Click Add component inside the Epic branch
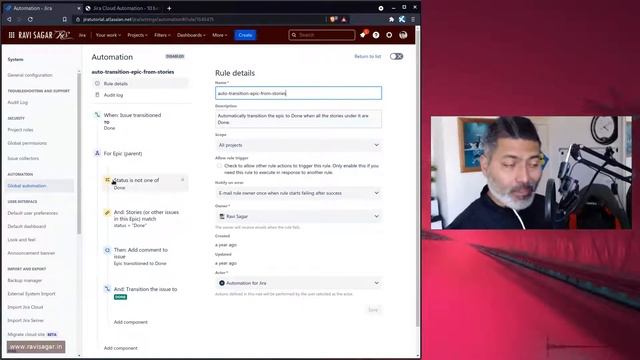Viewport: 640px width, 360px height. 131,322
